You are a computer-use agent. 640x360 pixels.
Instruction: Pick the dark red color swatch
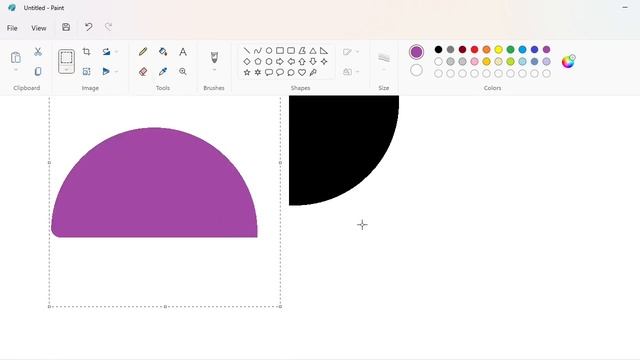coord(462,49)
